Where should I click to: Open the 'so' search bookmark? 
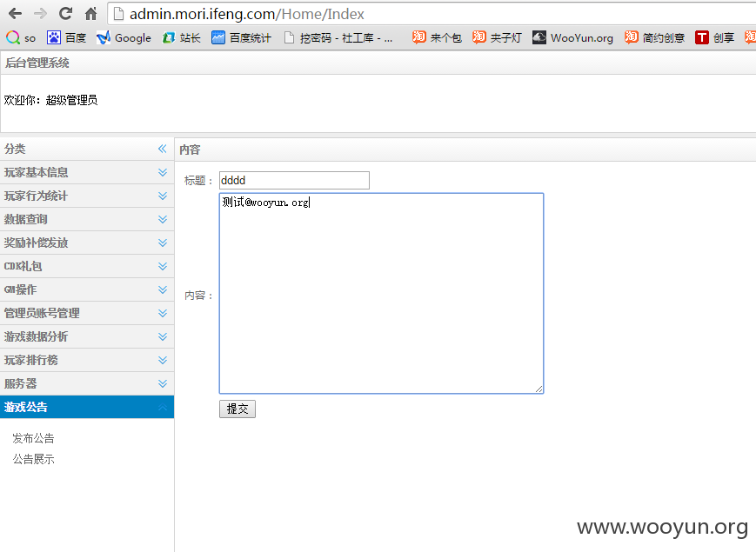pyautogui.click(x=21, y=37)
